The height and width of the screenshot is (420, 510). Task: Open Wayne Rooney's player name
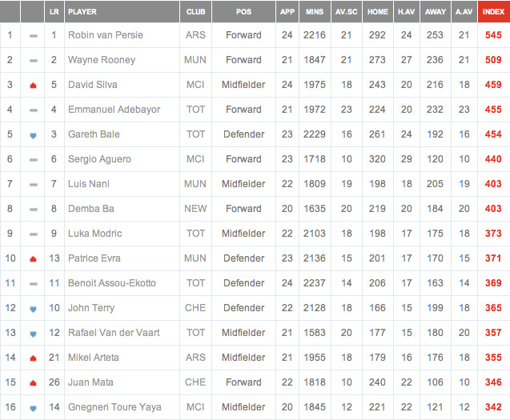(x=102, y=60)
